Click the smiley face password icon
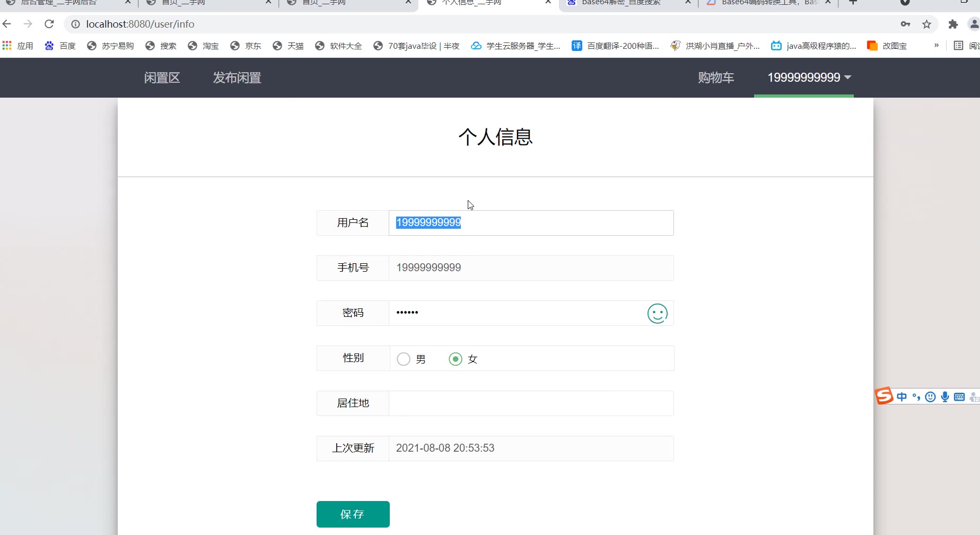980x535 pixels. click(x=657, y=313)
